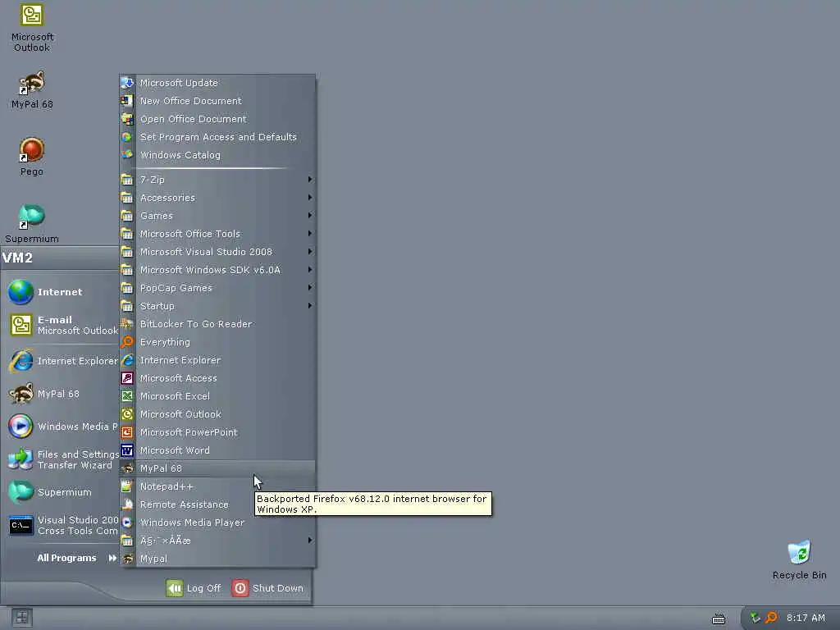Click the taskbar clock showing 8:17 AM
This screenshot has height=630, width=840.
click(806, 618)
